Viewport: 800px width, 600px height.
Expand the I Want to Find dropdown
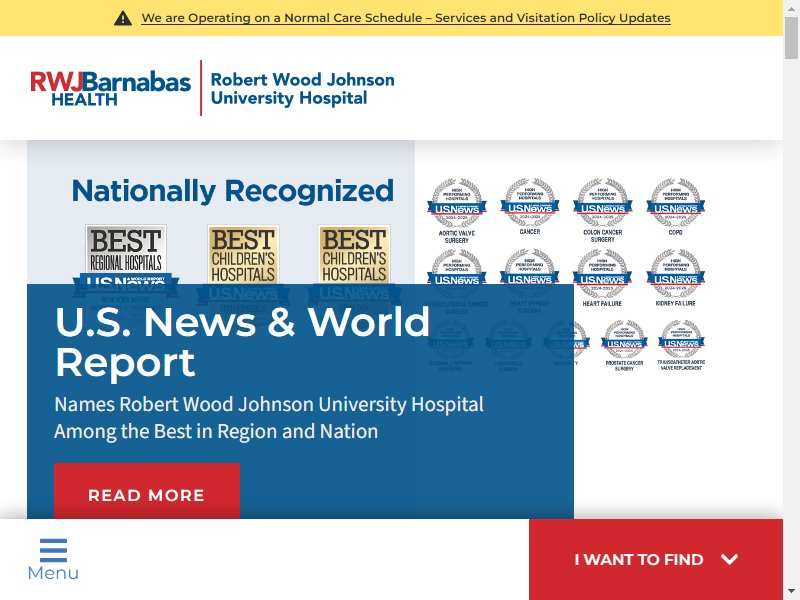pos(656,559)
